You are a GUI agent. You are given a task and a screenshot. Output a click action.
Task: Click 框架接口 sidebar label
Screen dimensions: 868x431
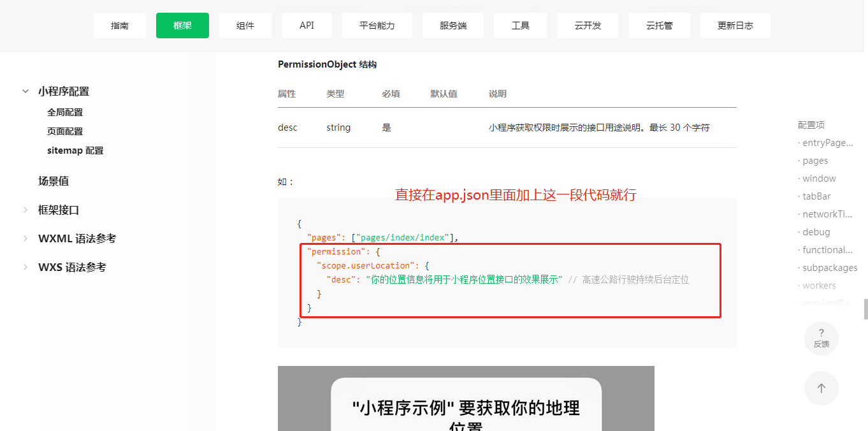tap(59, 210)
